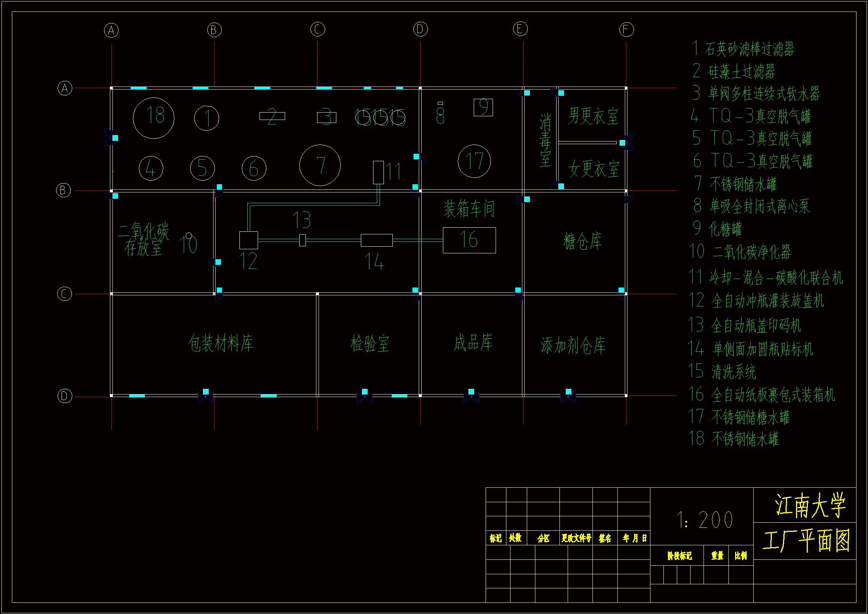The height and width of the screenshot is (614, 868).
Task: Click equipment circle numbered 18 in plan
Action: click(x=153, y=118)
